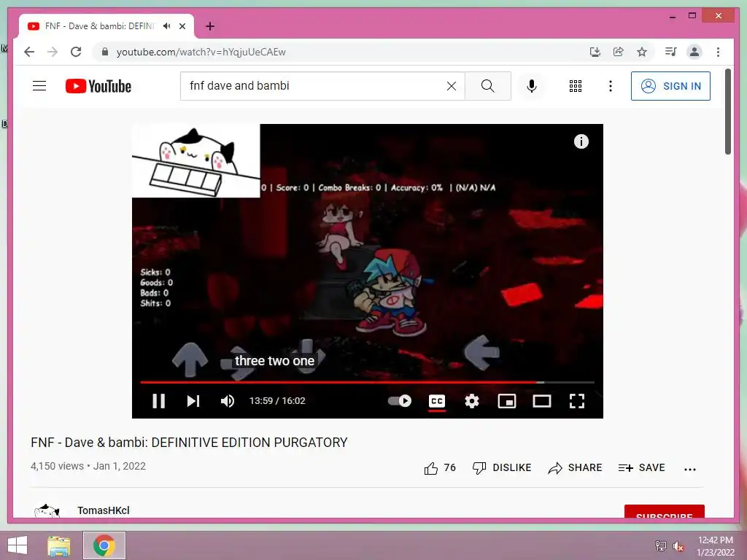Toggle the autoplay switch
This screenshot has width=747, height=560.
(x=399, y=401)
